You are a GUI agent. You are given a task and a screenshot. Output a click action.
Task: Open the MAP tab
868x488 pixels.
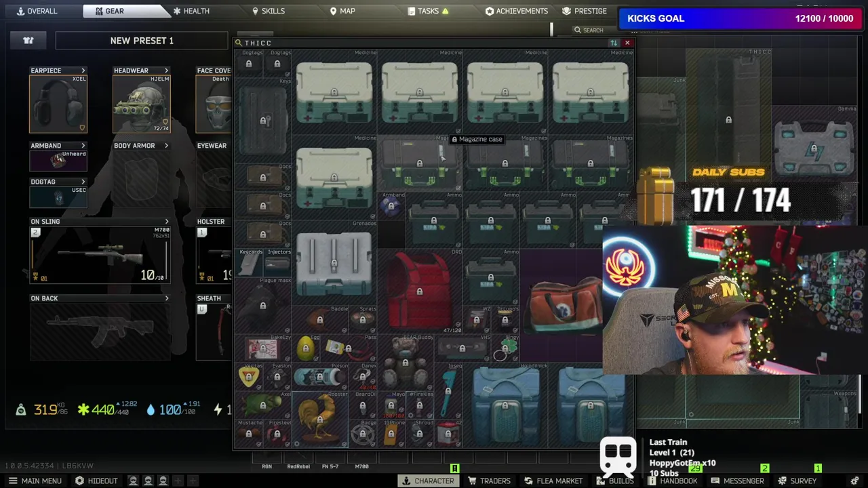pyautogui.click(x=342, y=11)
